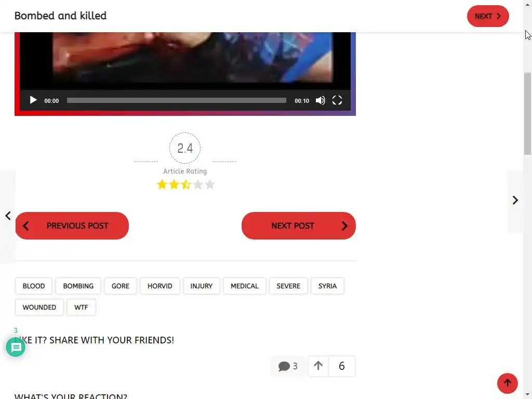532x399 pixels.
Task: Rate article with the first star
Action: coord(162,184)
